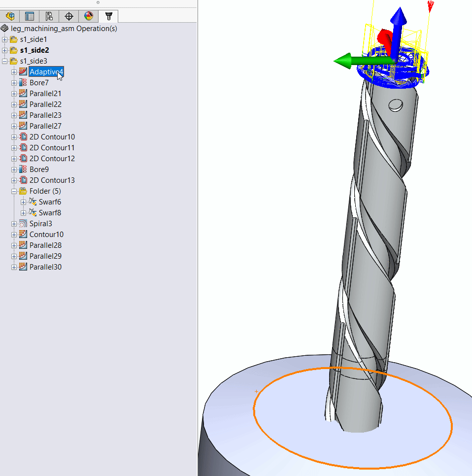Click the leg_machining_asm Operation(s) root node
The height and width of the screenshot is (476, 472).
tap(64, 29)
